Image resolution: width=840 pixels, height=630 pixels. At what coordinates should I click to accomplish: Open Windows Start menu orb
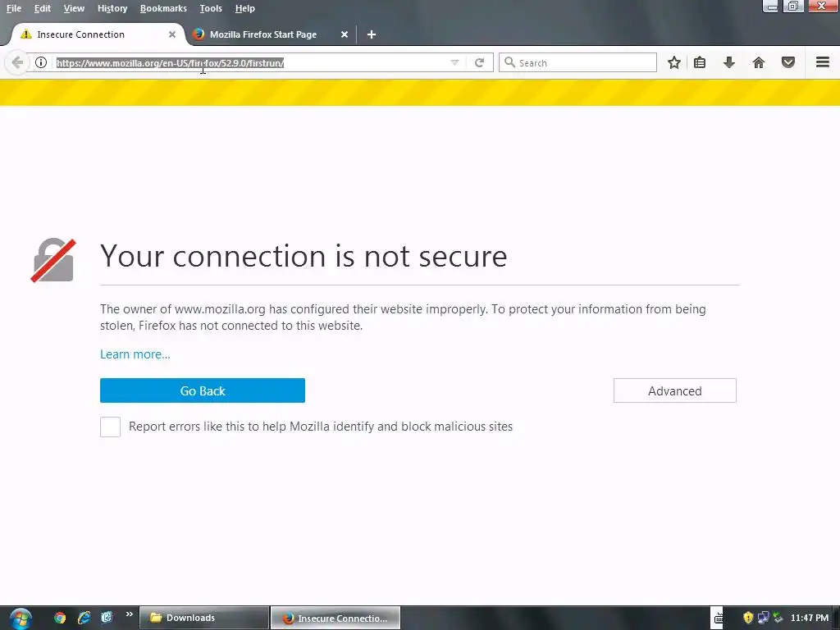[x=21, y=619]
